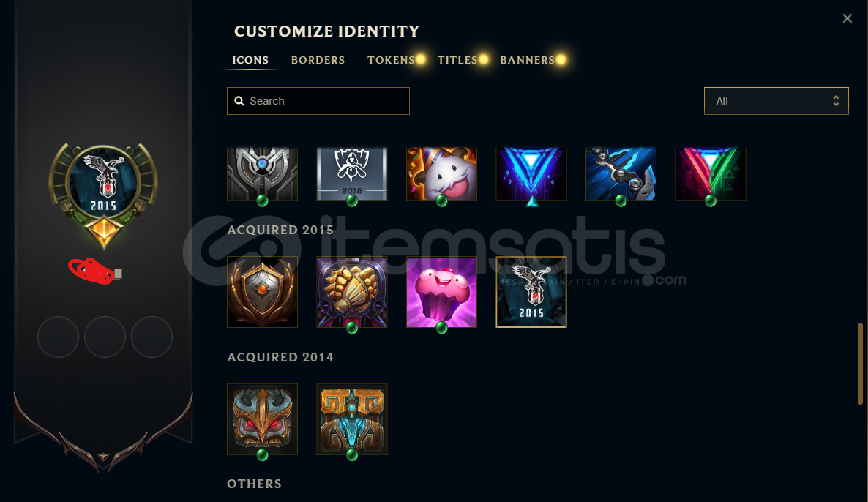The width and height of the screenshot is (868, 502).
Task: Choose the red-eyed tiki mask icon
Action: click(x=262, y=419)
